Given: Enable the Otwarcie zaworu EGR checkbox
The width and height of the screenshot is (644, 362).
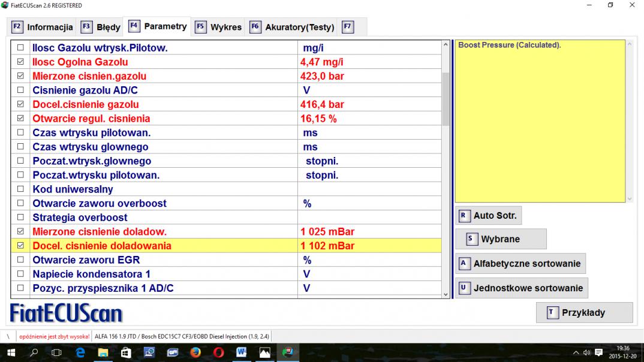Looking at the screenshot, I should 21,260.
